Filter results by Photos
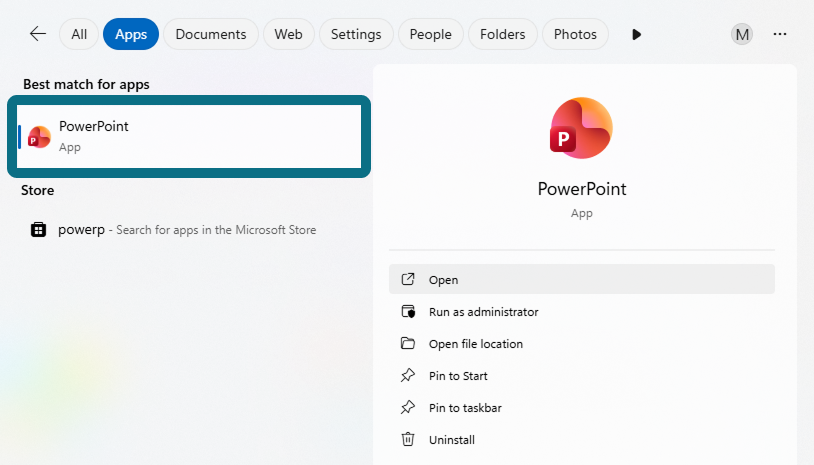The height and width of the screenshot is (465, 814). pos(575,34)
